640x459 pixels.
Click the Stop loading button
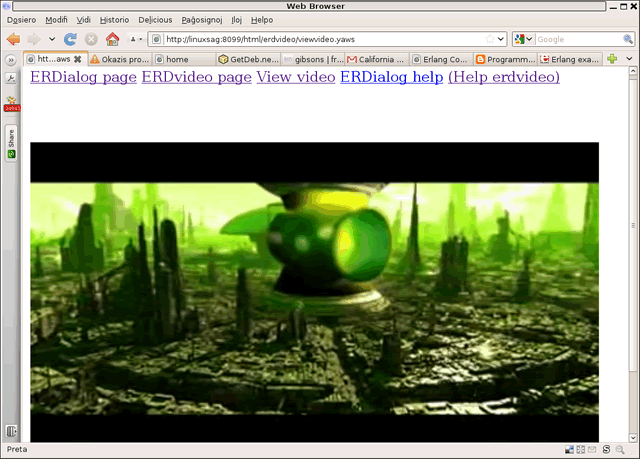(x=91, y=39)
